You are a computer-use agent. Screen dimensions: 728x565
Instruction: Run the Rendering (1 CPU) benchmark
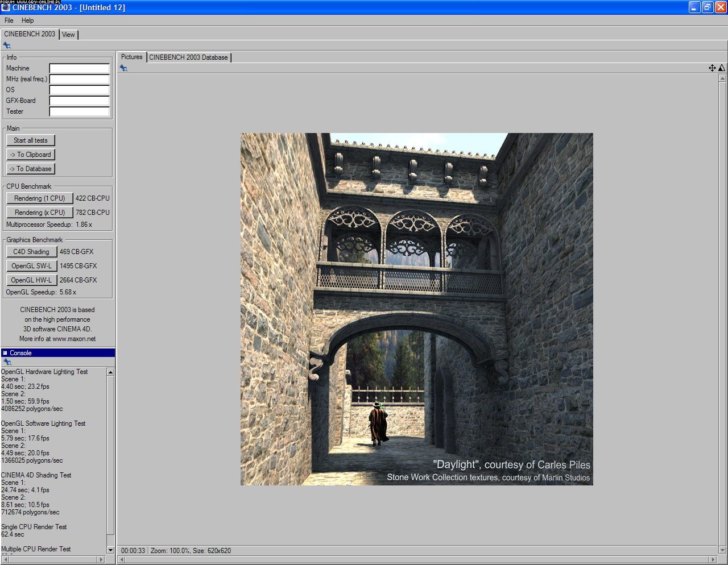[40, 198]
